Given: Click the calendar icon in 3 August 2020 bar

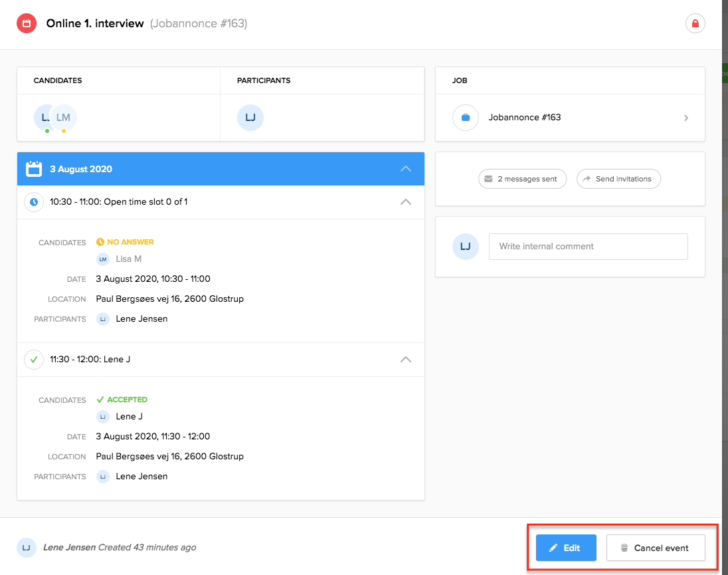Looking at the screenshot, I should 34,169.
